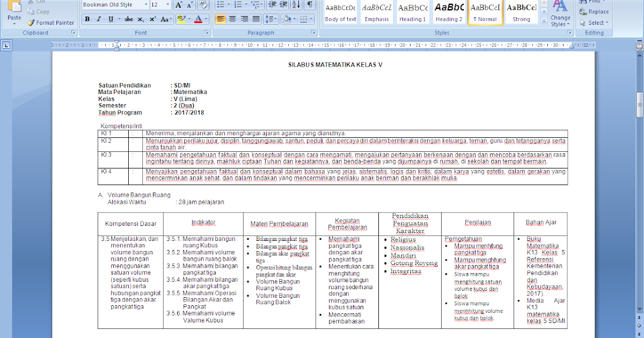Open the Paragraph dialog launcher
The image size is (644, 338).
(312, 33)
